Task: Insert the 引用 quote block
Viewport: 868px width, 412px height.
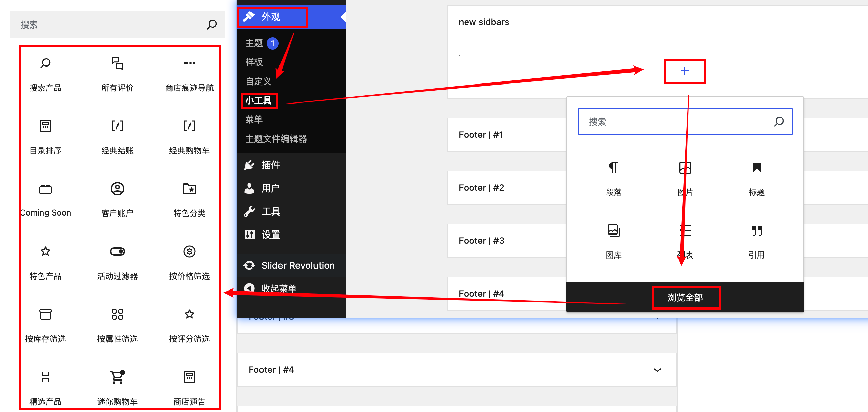Action: pyautogui.click(x=757, y=242)
